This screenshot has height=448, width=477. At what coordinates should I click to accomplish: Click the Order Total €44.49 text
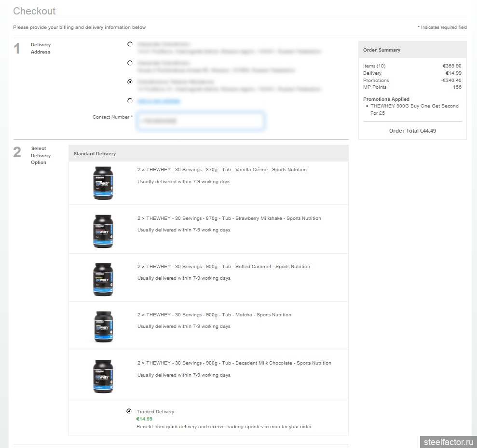pos(412,131)
